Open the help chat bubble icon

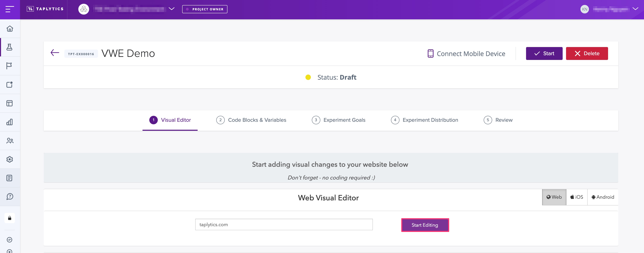(x=10, y=197)
